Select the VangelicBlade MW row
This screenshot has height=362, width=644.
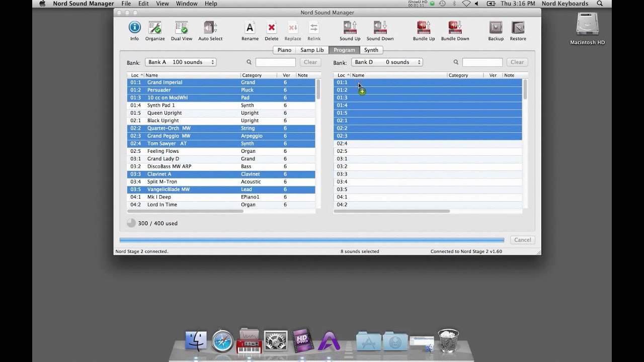click(221, 190)
